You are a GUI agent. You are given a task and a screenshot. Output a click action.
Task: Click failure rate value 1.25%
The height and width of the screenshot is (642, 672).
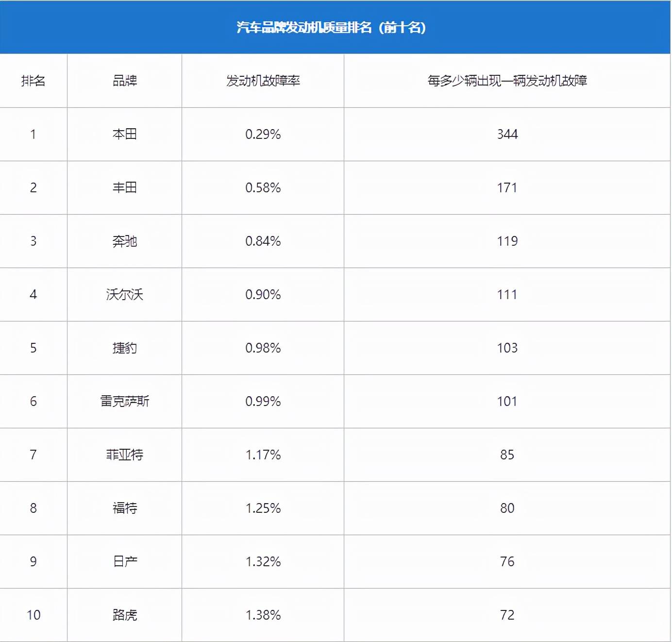click(263, 508)
